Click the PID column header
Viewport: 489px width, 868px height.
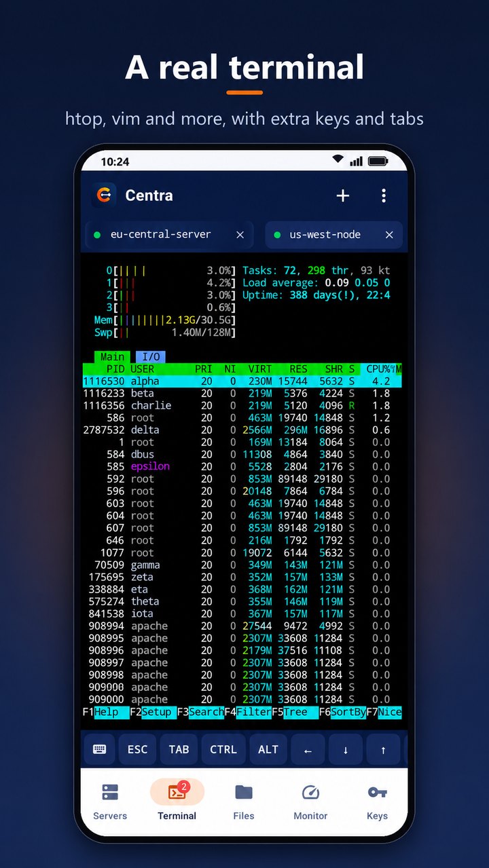[115, 369]
